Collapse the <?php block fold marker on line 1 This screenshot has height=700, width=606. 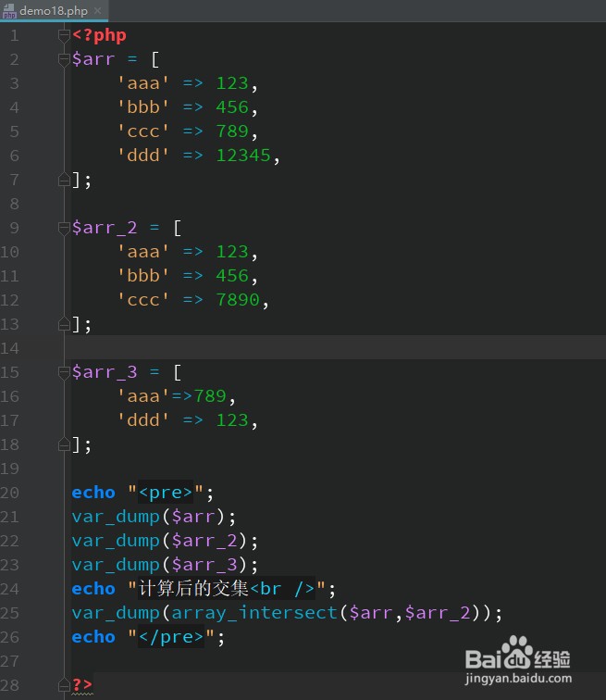(64, 35)
